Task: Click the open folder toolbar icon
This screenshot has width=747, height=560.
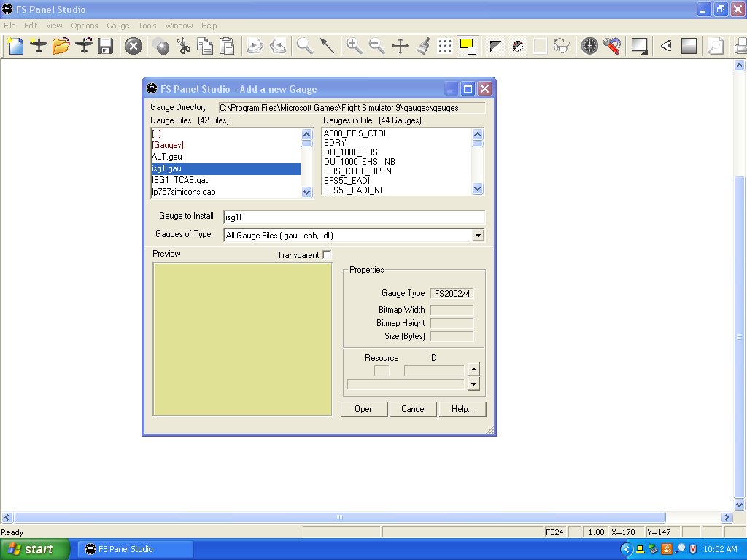Action: [61, 46]
